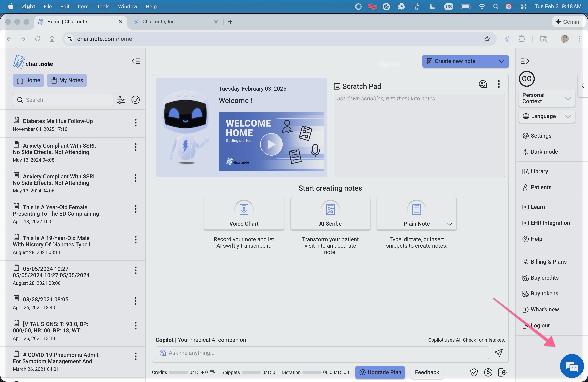The width and height of the screenshot is (588, 382).
Task: Open the Personal Context dropdown
Action: tap(546, 98)
